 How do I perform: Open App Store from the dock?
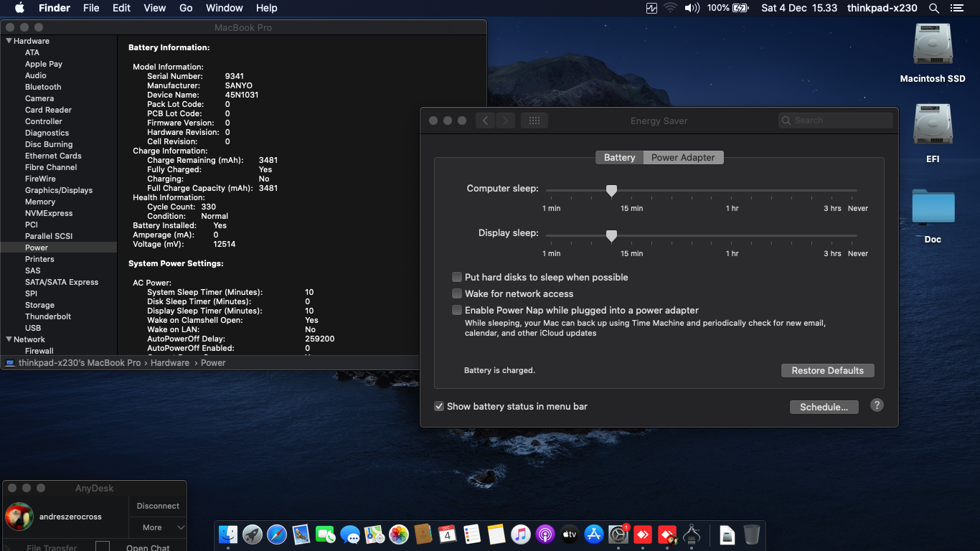click(x=594, y=534)
